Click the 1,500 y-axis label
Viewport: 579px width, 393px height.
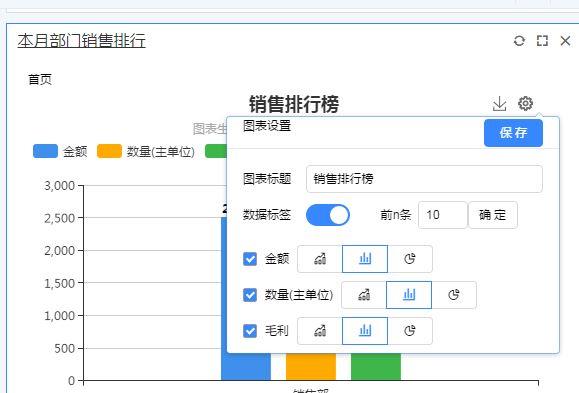(59, 283)
